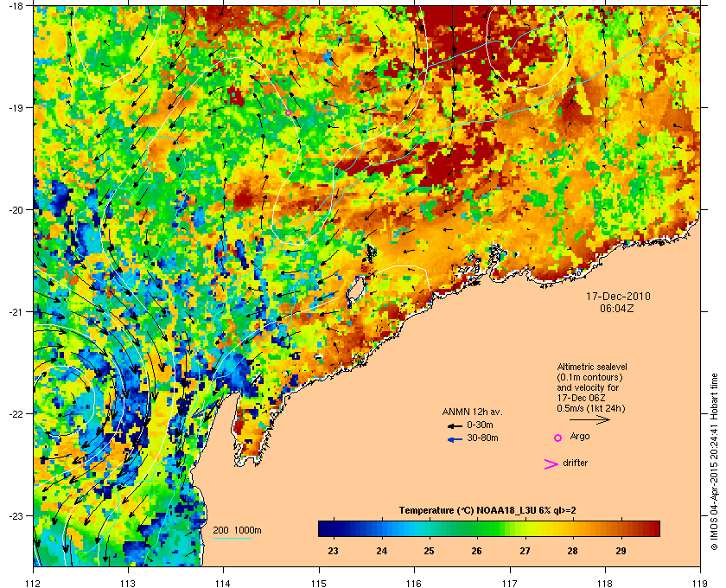
Task: Click the temperature colorbar at 23 dark blue
Action: tap(333, 528)
